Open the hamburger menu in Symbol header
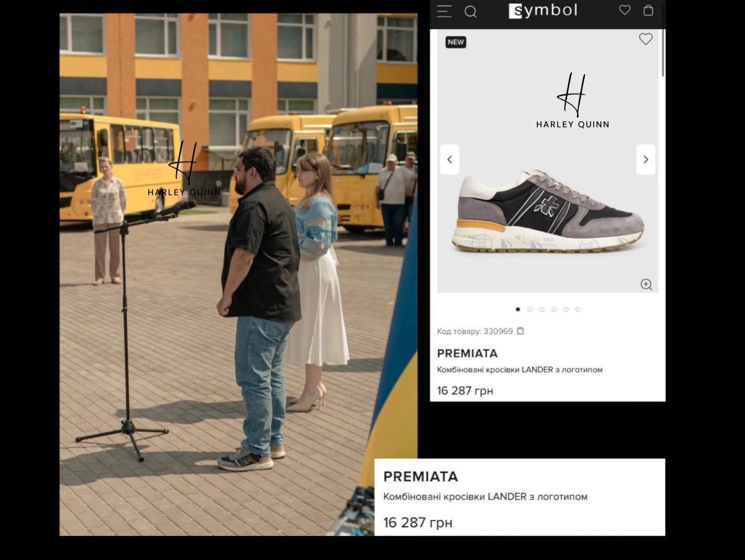Viewport: 745px width, 560px height. [444, 11]
